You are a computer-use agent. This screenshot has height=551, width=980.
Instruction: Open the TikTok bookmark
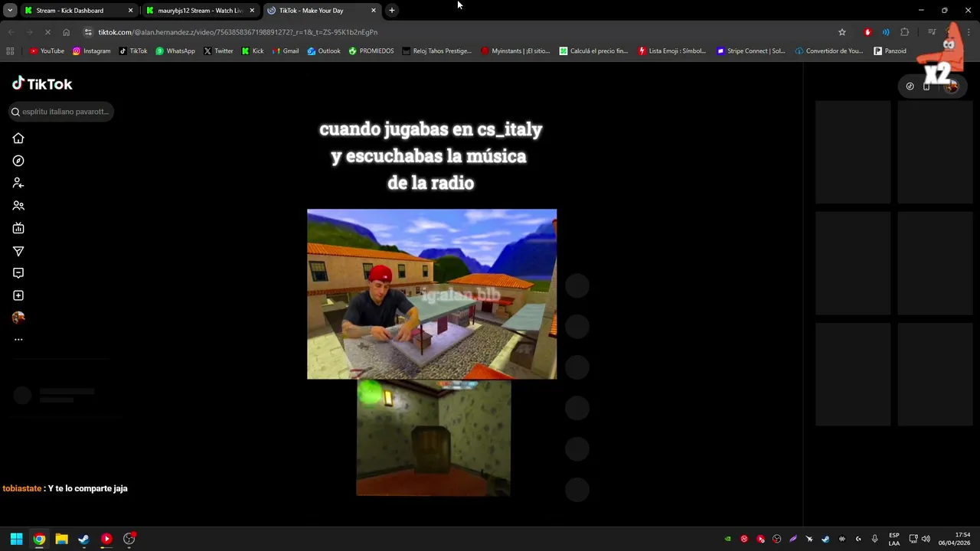(133, 51)
